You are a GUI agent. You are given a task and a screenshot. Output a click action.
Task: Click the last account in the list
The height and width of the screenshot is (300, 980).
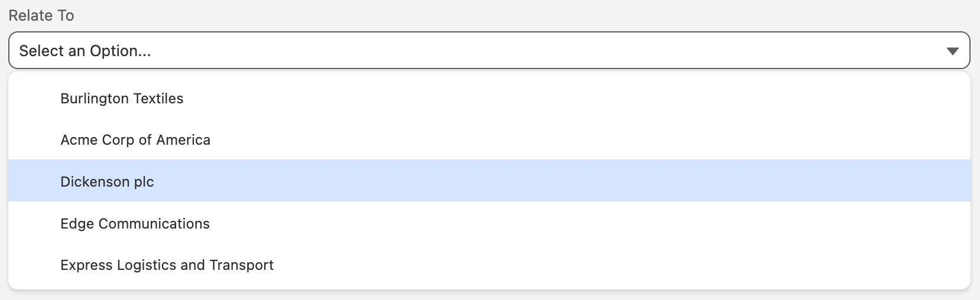167,265
